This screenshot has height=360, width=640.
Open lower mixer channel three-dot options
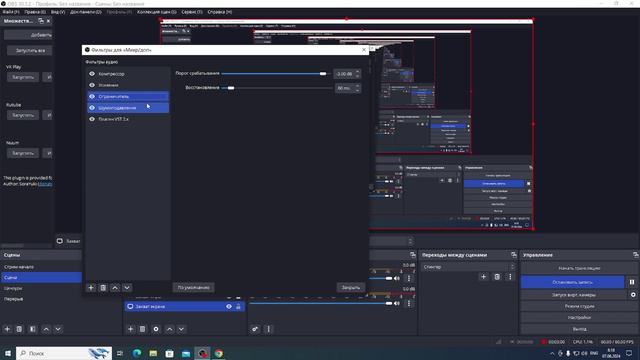click(409, 303)
